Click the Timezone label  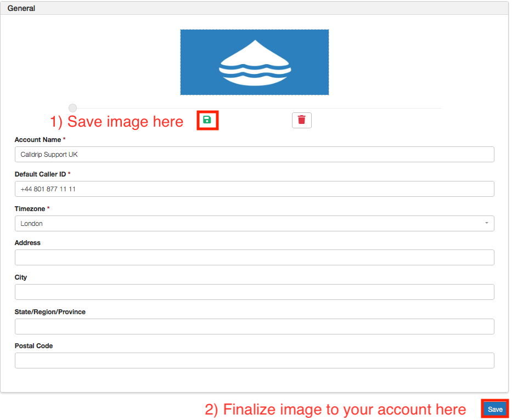coord(30,209)
